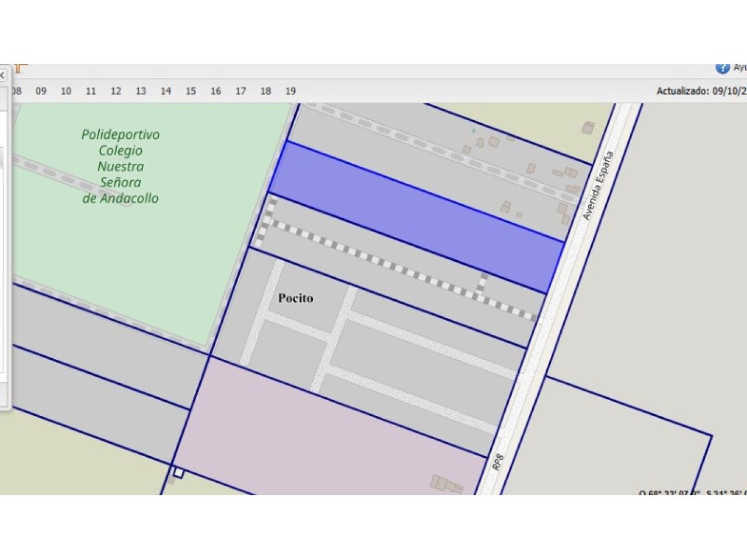
Task: Click the Pocito label on the map
Action: [x=295, y=299]
